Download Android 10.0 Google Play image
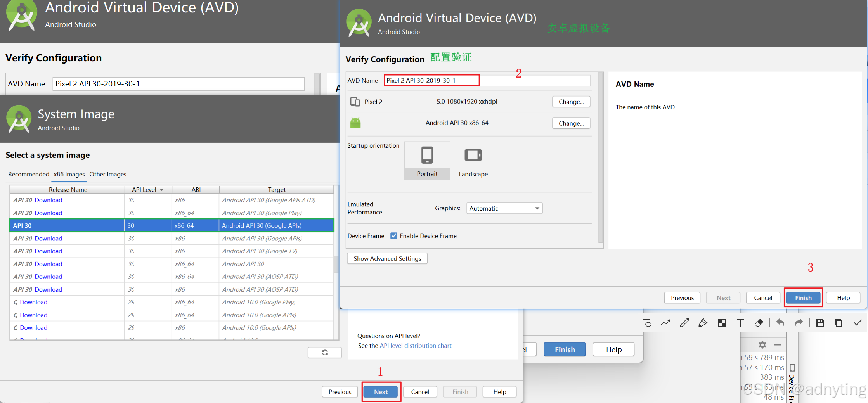 click(x=33, y=302)
